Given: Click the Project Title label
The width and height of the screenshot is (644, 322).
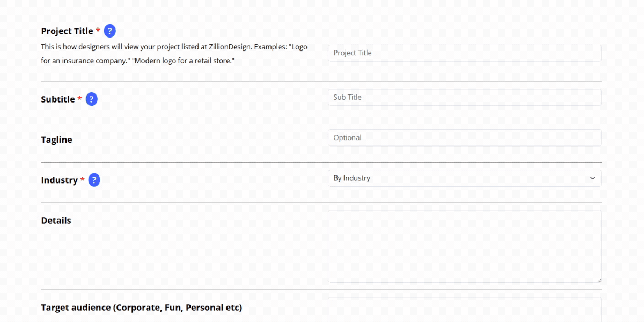Looking at the screenshot, I should click(67, 31).
